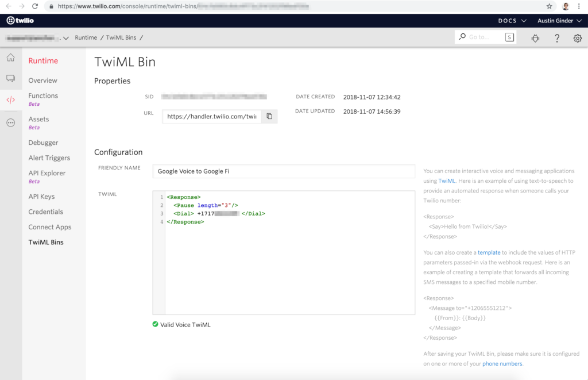
Task: Bookmark the page with the star icon
Action: coord(550,6)
